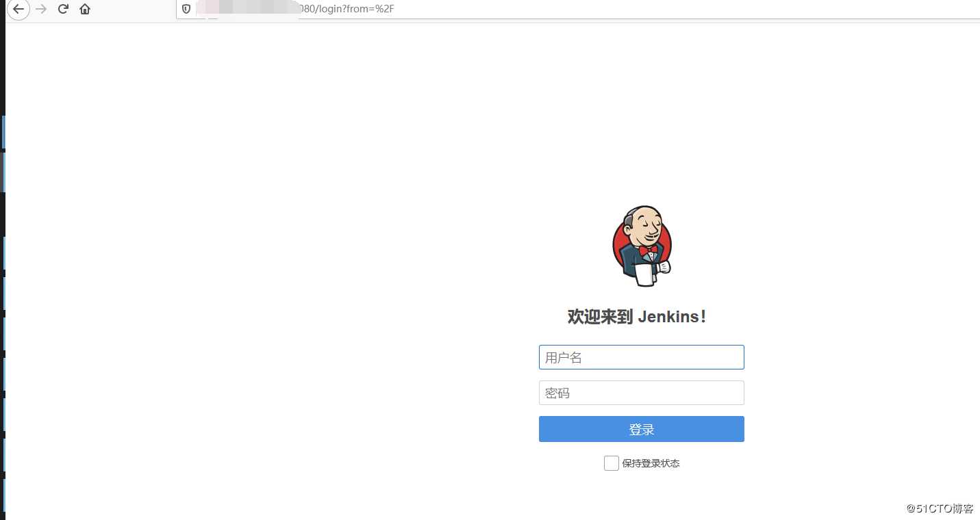
Task: Focus the 密码 password field
Action: [642, 393]
